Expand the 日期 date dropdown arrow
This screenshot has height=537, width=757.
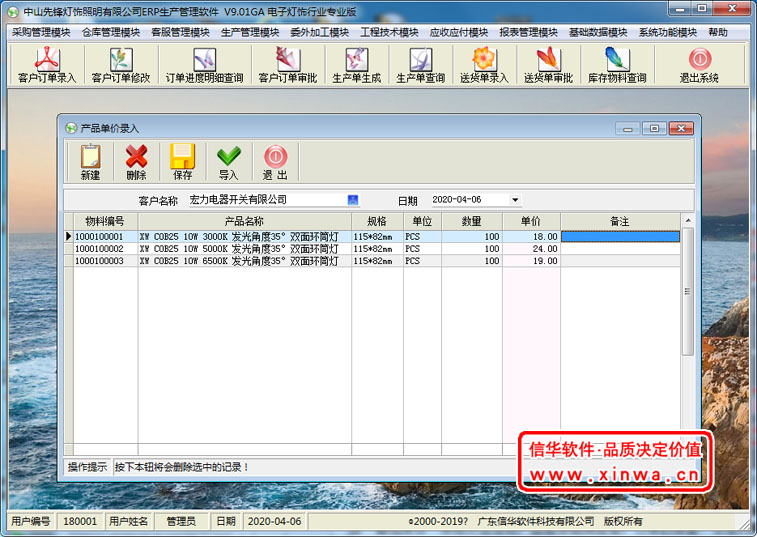coord(515,200)
